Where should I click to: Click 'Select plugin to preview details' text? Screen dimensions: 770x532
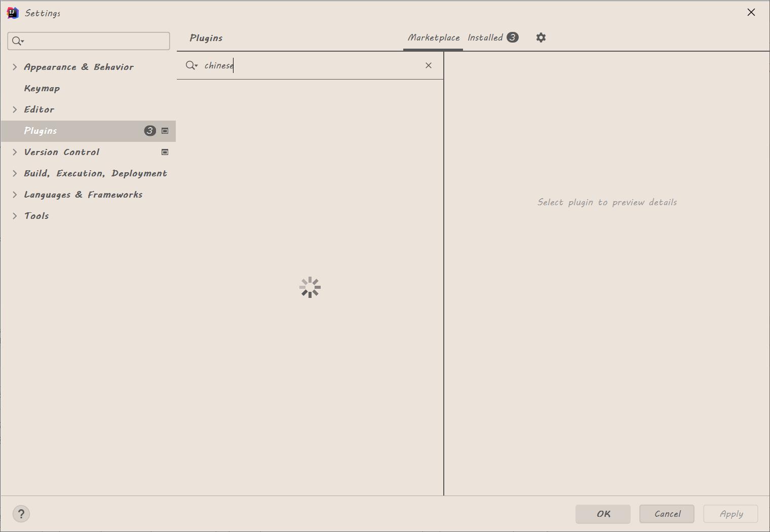pyautogui.click(x=607, y=202)
